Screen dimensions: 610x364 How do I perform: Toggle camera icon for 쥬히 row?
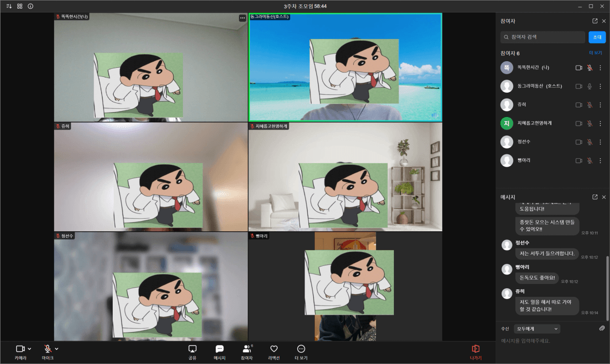pyautogui.click(x=579, y=105)
